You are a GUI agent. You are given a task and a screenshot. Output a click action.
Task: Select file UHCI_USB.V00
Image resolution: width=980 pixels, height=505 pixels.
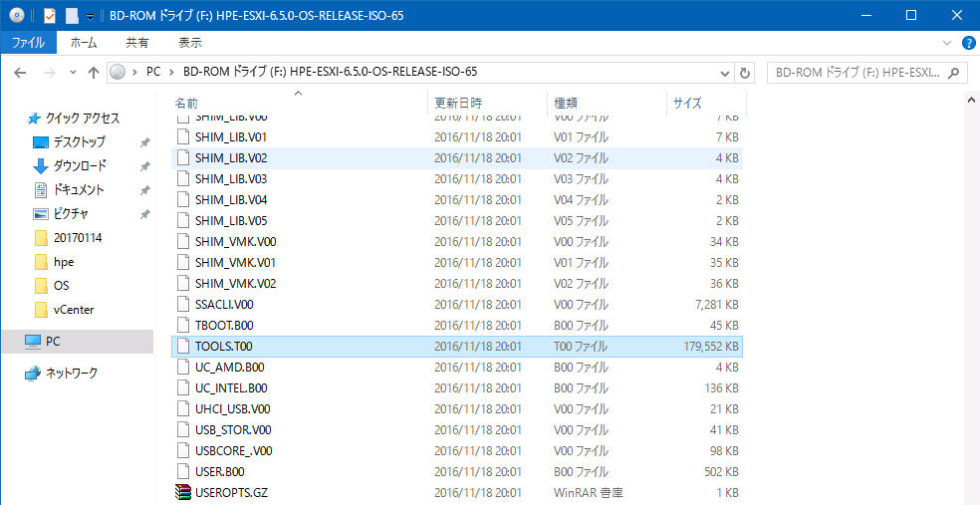click(x=457, y=408)
